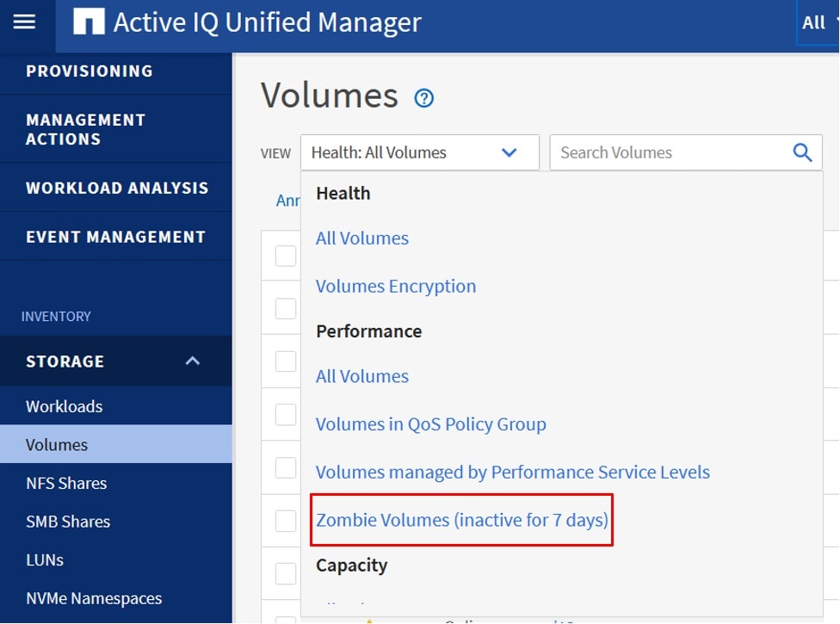Image resolution: width=840 pixels, height=624 pixels.
Task: Select Volumes managed by Performance Service Levels
Action: tap(513, 472)
